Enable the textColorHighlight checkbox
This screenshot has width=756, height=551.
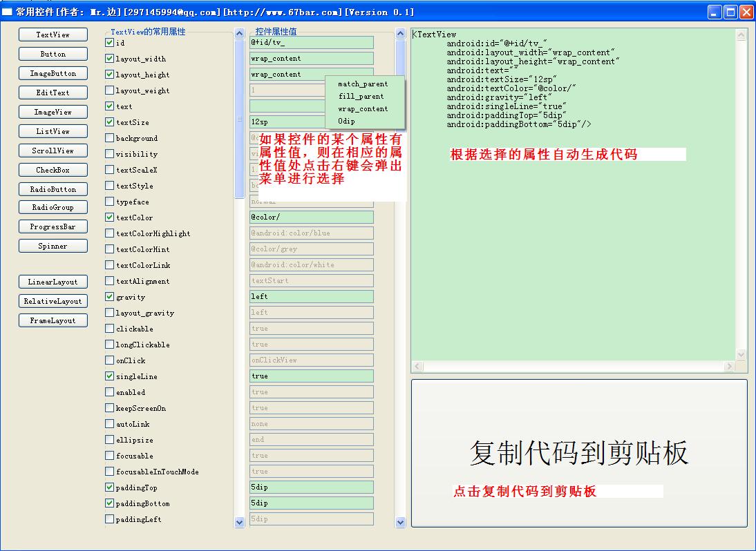[109, 233]
